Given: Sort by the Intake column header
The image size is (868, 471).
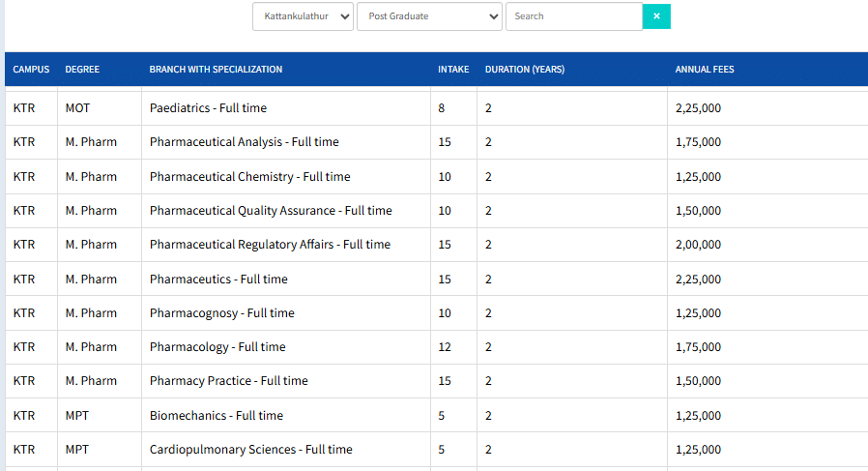Looking at the screenshot, I should [453, 70].
